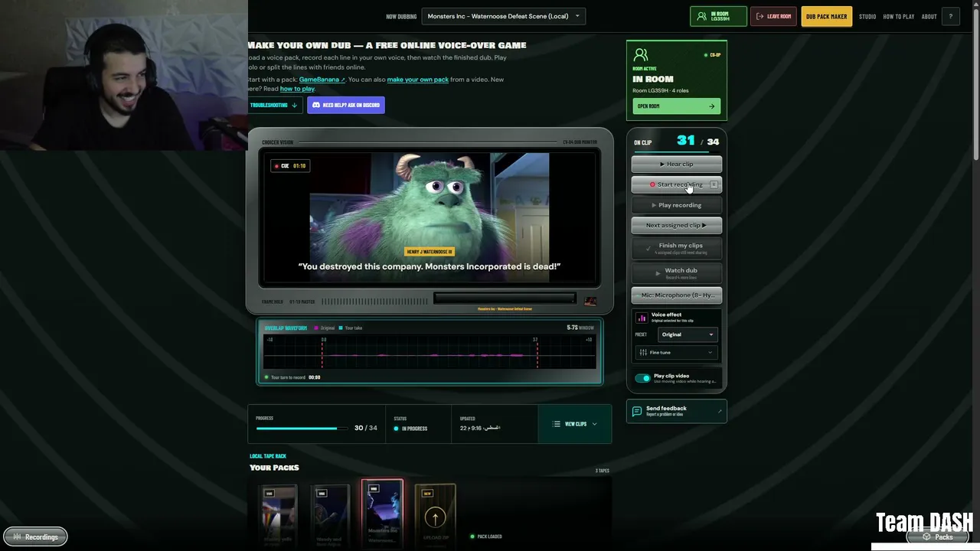Click the arrow icon on Open Room

pyautogui.click(x=711, y=106)
